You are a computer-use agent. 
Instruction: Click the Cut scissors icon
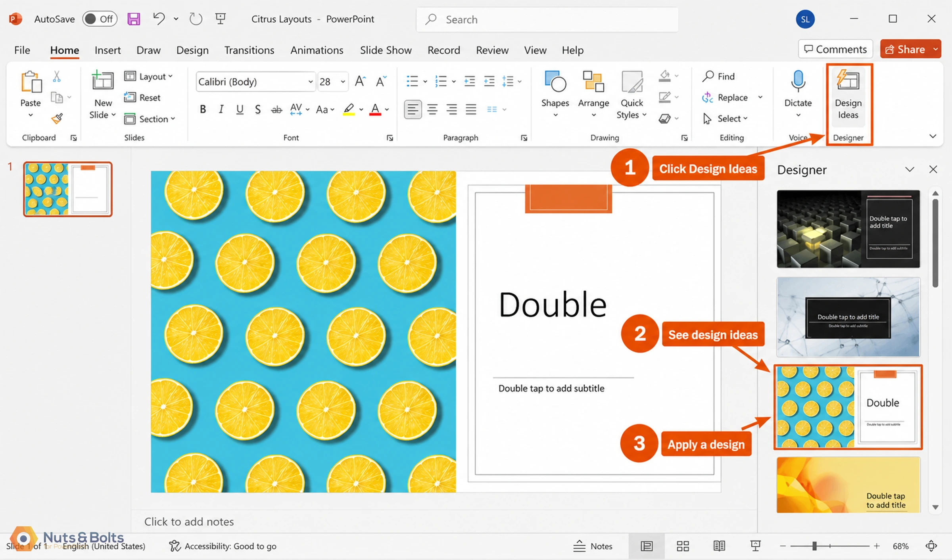coord(57,77)
